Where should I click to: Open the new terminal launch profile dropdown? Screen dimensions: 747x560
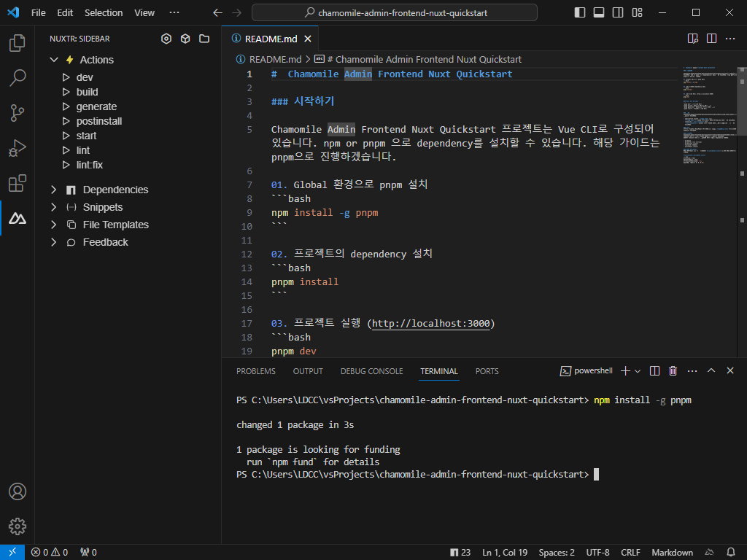click(x=638, y=371)
